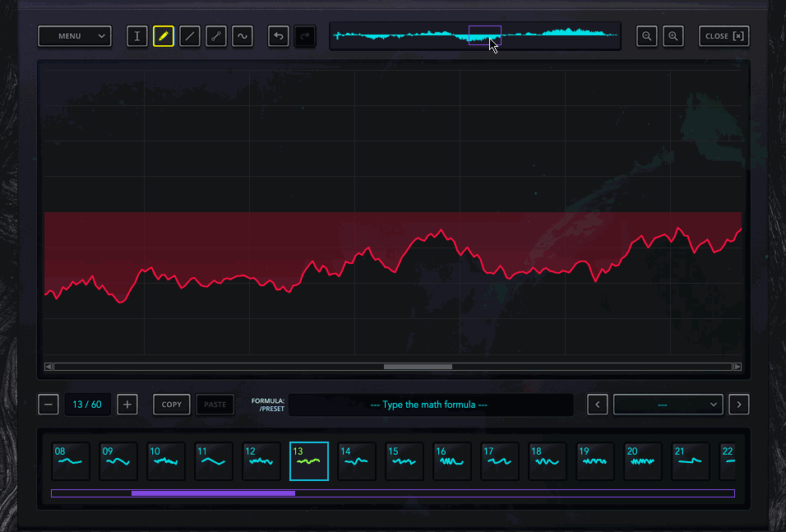This screenshot has width=786, height=532.
Task: Select the text cursor selection tool
Action: [x=137, y=36]
